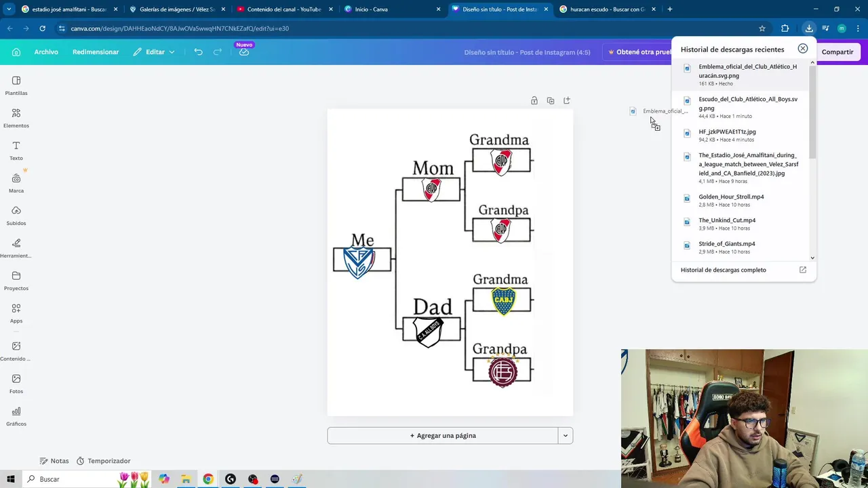Open media control icon in toolbar
Image resolution: width=868 pixels, height=488 pixels.
coord(825,28)
